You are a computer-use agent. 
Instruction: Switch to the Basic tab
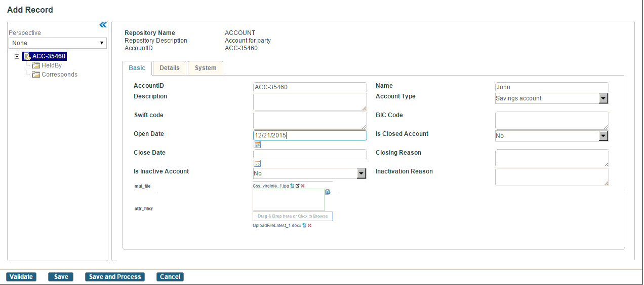[137, 68]
